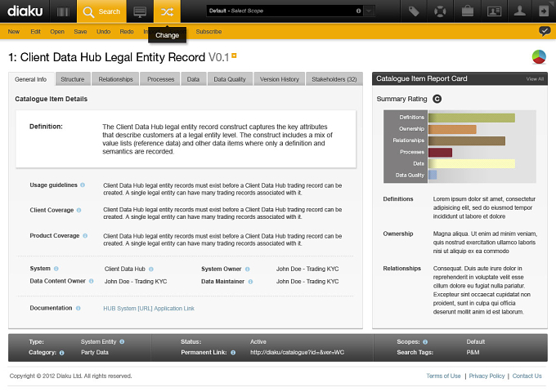The height and width of the screenshot is (392, 556).
Task: Click the Documentation info icon
Action: 78,308
